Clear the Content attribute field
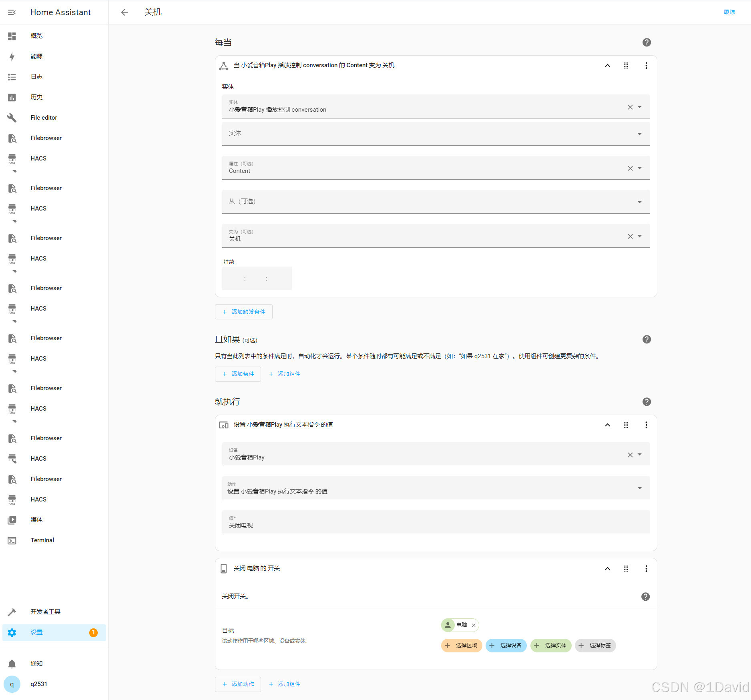The width and height of the screenshot is (751, 700). point(630,168)
